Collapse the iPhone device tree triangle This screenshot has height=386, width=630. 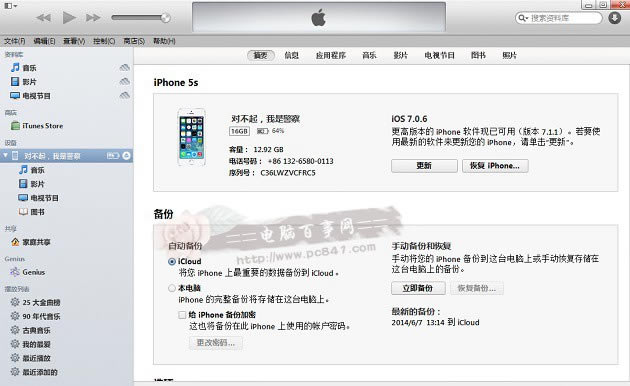(x=5, y=155)
